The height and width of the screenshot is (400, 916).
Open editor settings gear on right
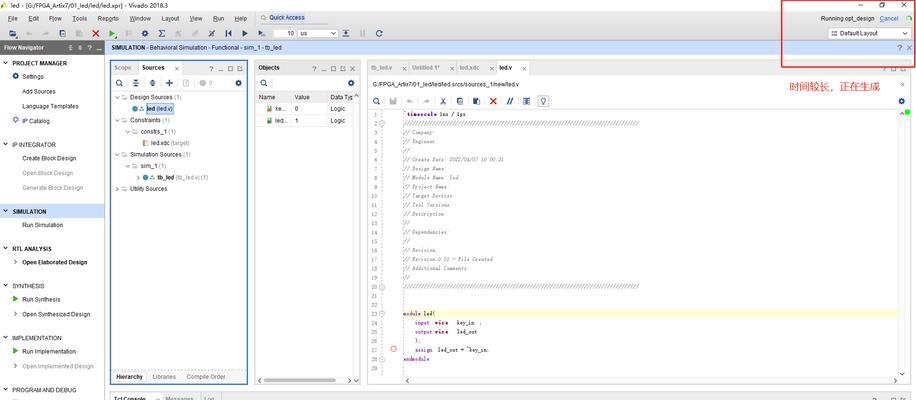tap(901, 102)
